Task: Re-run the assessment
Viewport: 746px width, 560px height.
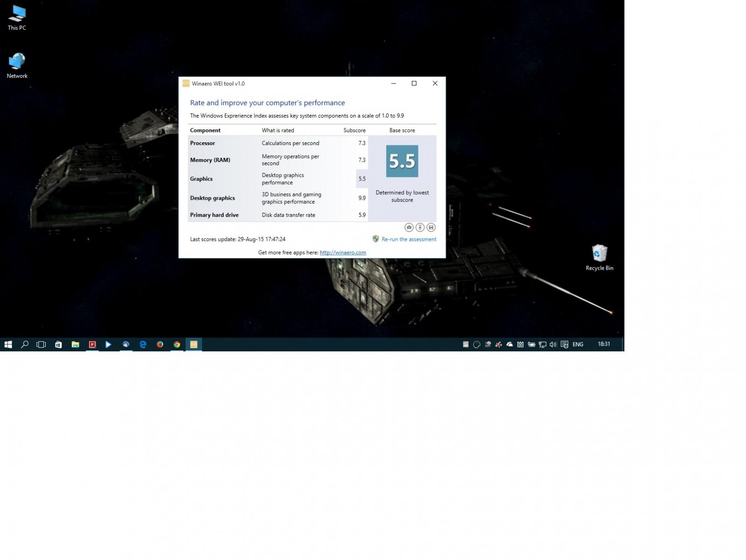Action: coord(409,239)
